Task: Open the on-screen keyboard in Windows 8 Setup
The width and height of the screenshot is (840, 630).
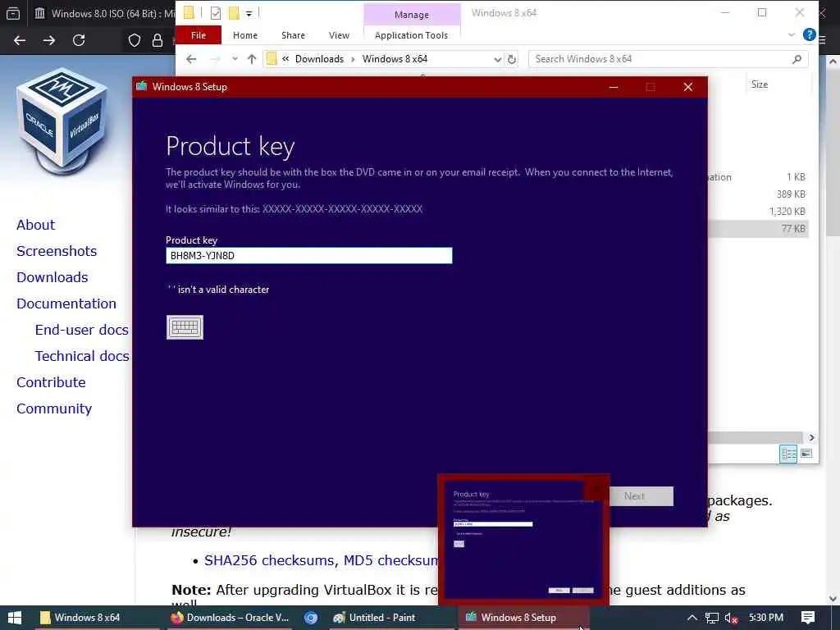Action: click(185, 327)
